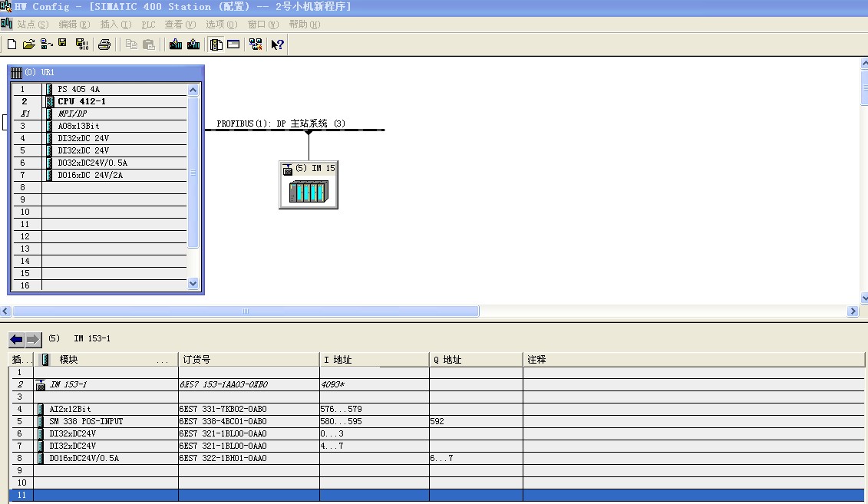Click the Copy toolbar icon
The width and height of the screenshot is (868, 504).
coord(131,44)
